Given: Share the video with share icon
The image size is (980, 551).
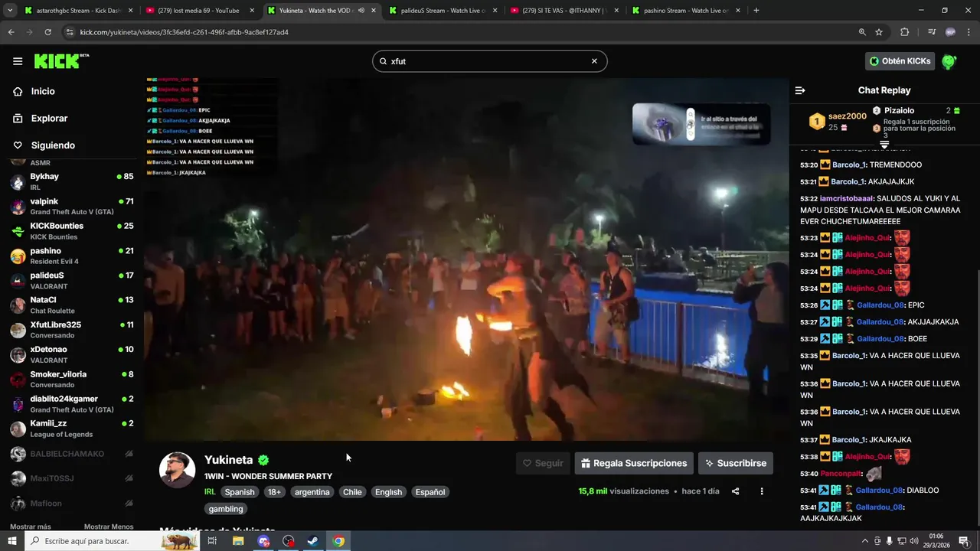Looking at the screenshot, I should coord(735,491).
